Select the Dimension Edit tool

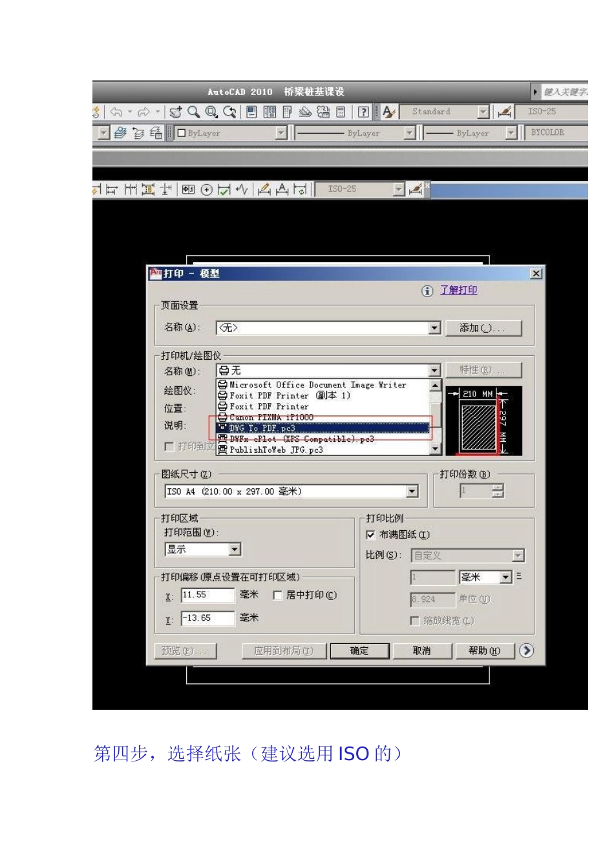click(264, 189)
